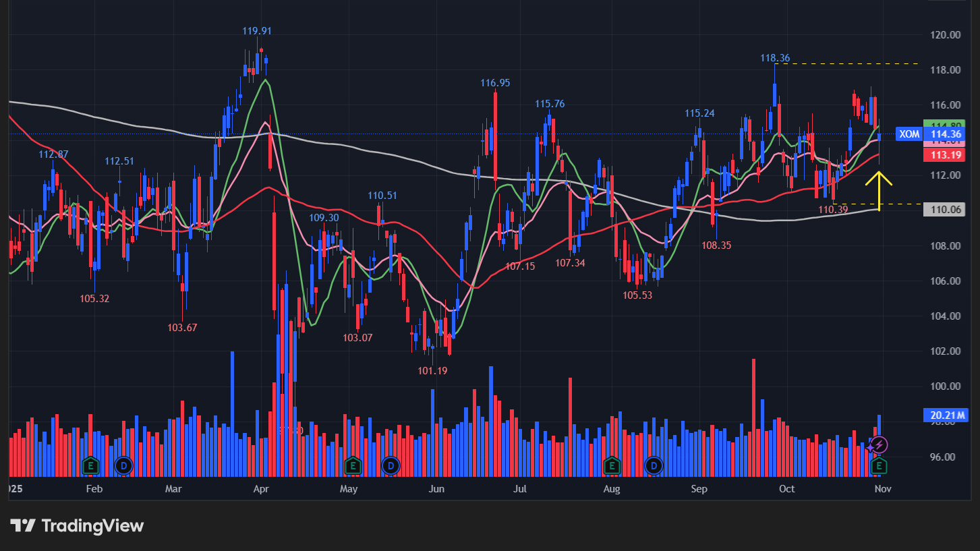Click the 101.19 low price label

pyautogui.click(x=432, y=371)
